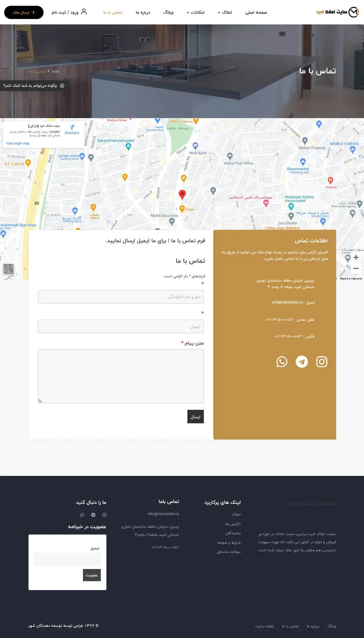364x638 pixels.
Task: Zoom in the map with plus button
Action: click(x=356, y=257)
